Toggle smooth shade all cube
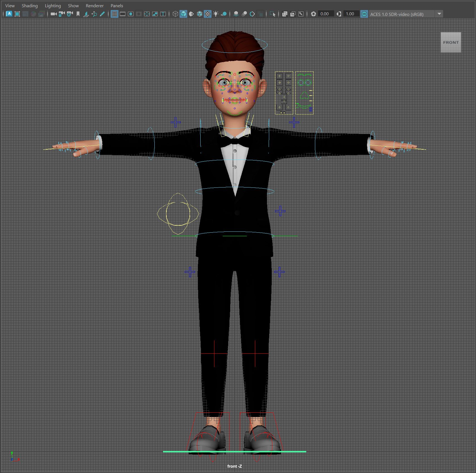Screen dimensions: 476x473 (183, 14)
